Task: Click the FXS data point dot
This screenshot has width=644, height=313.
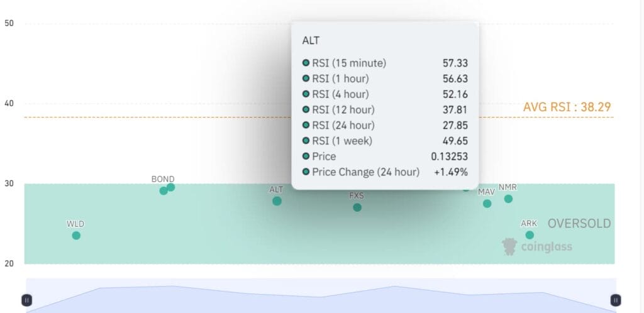Action: (357, 207)
